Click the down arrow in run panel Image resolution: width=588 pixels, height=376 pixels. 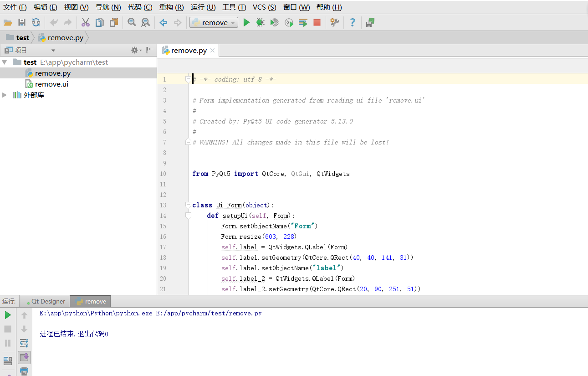[25, 329]
